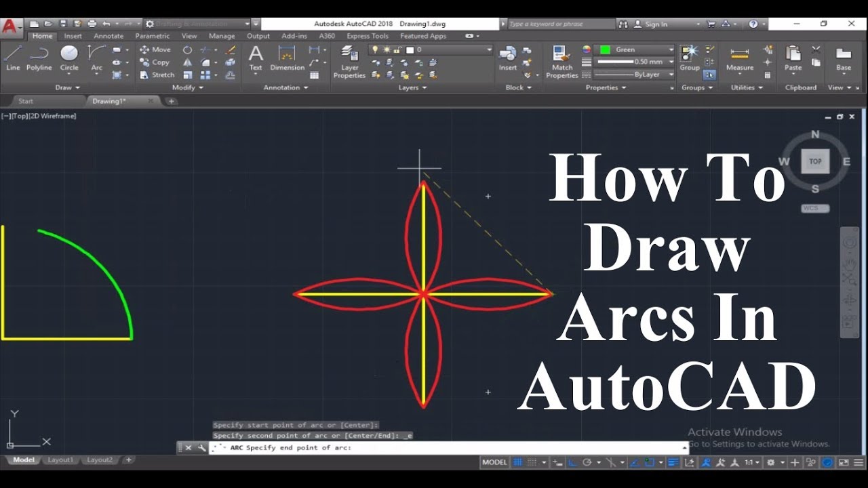Viewport: 868px width, 488px height.
Task: Click the add layout plus button
Action: point(129,460)
